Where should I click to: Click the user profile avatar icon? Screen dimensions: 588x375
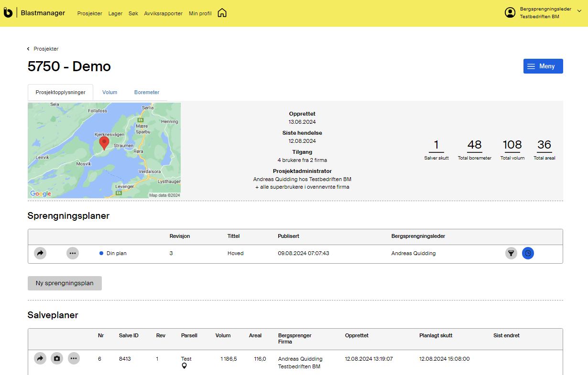[x=510, y=13]
